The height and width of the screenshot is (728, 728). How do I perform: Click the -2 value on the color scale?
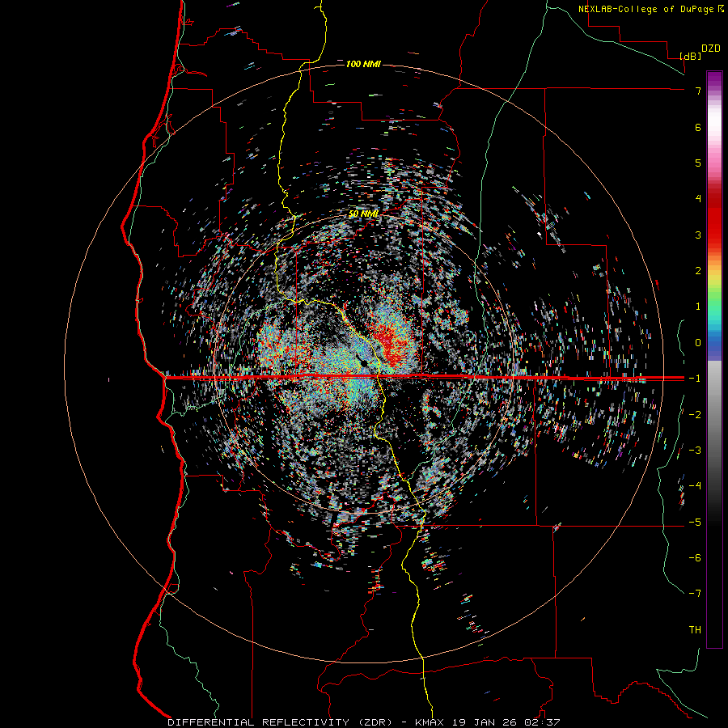[x=695, y=415]
